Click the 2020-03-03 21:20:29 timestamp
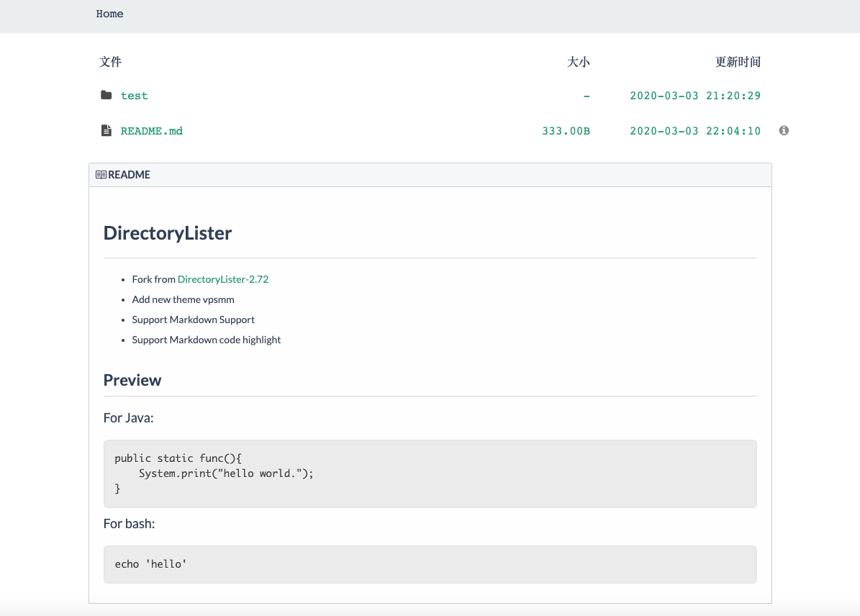Viewport: 860px width, 616px height. 695,96
